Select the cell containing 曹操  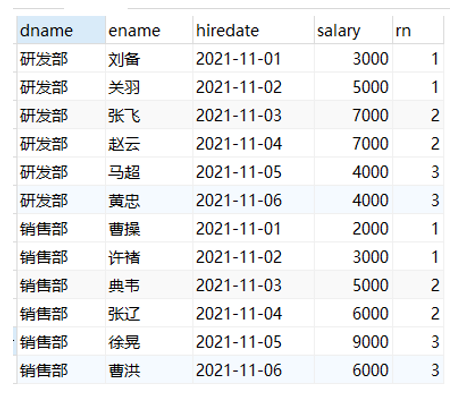click(x=149, y=229)
